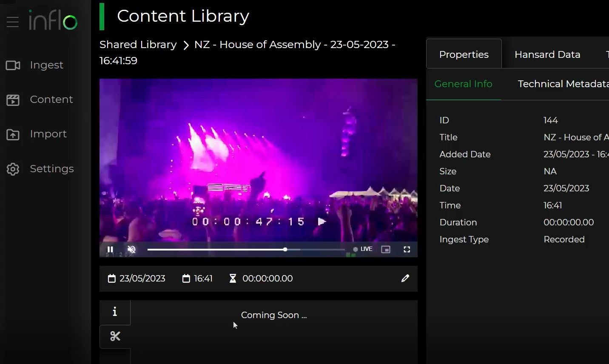Seek the video progress bar

tap(246, 250)
